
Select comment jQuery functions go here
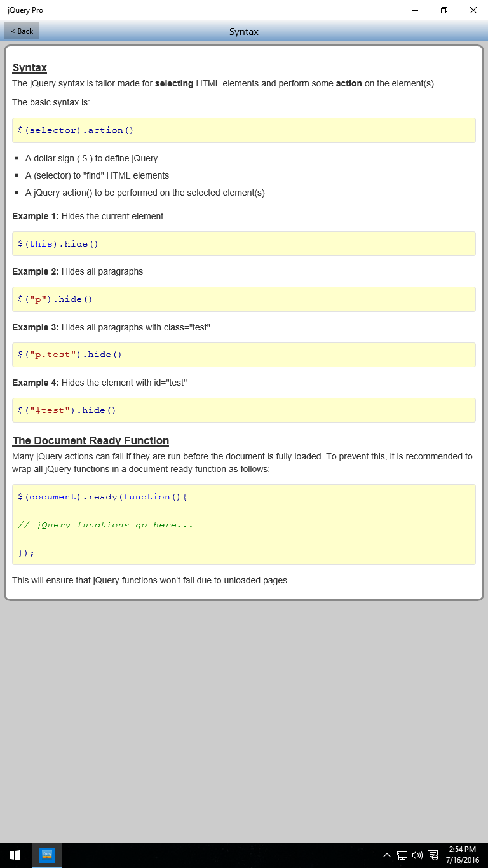105,525
